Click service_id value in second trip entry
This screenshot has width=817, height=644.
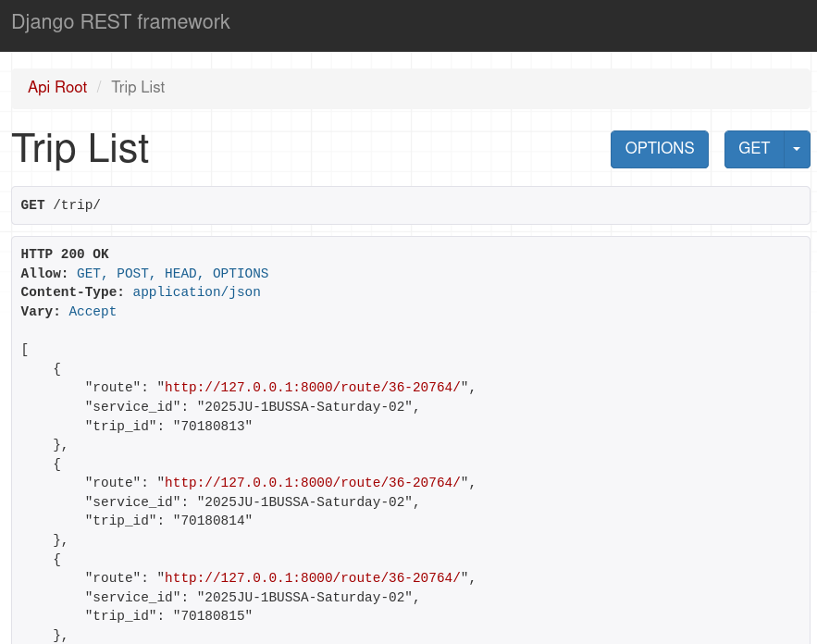[303, 502]
